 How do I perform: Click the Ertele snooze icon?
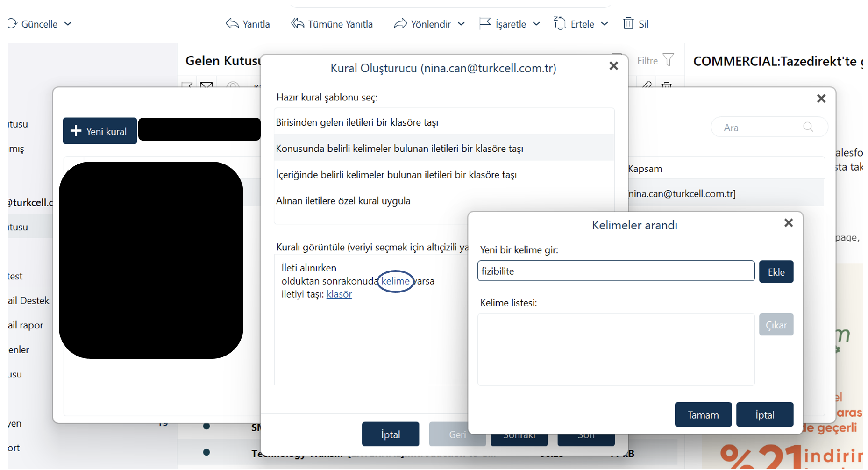(560, 23)
